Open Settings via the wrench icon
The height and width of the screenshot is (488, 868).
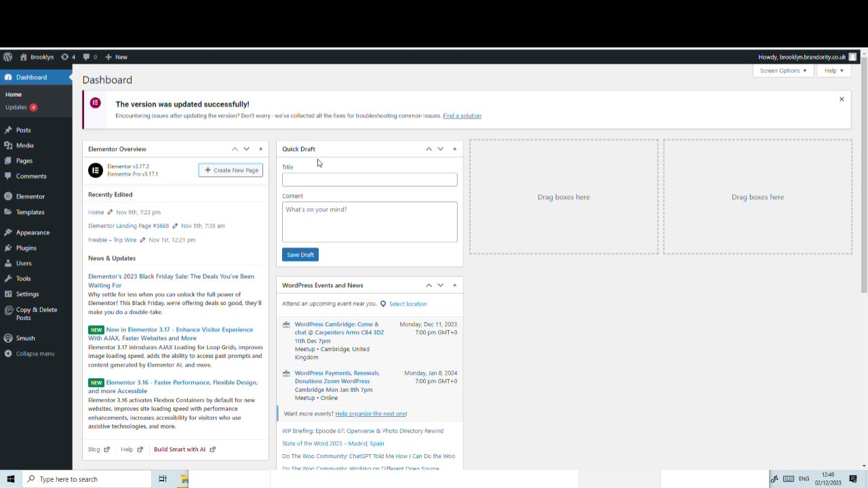pos(9,293)
